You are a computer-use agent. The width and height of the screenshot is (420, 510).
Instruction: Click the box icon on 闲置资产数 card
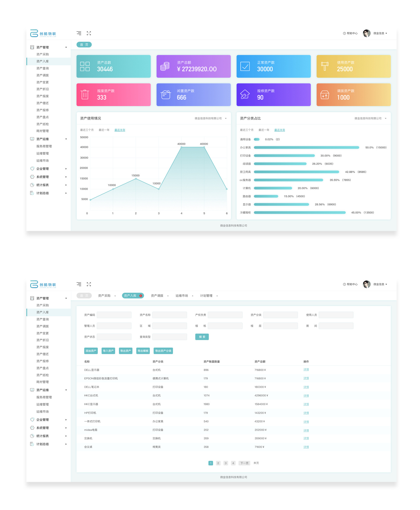pyautogui.click(x=166, y=95)
